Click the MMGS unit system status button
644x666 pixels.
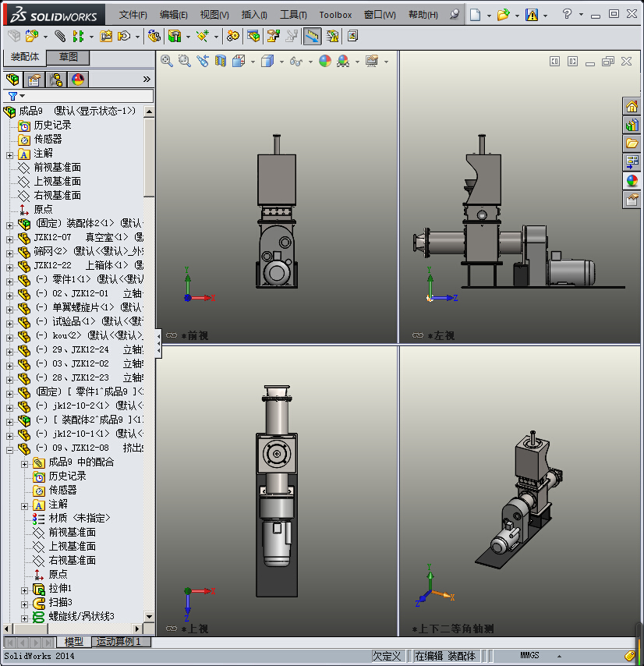pos(529,655)
